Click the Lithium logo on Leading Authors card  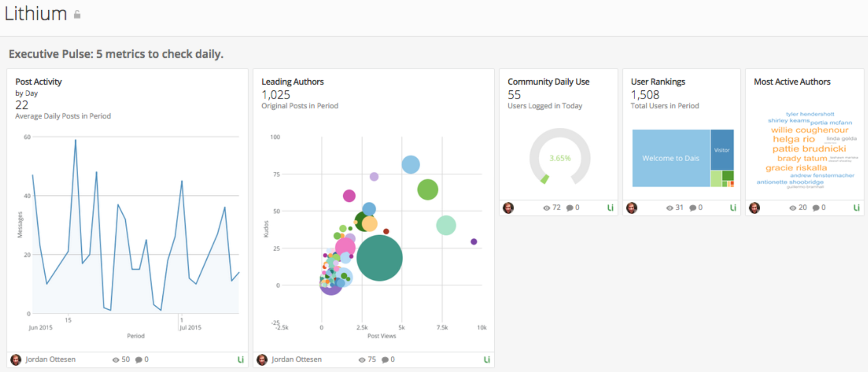point(487,360)
